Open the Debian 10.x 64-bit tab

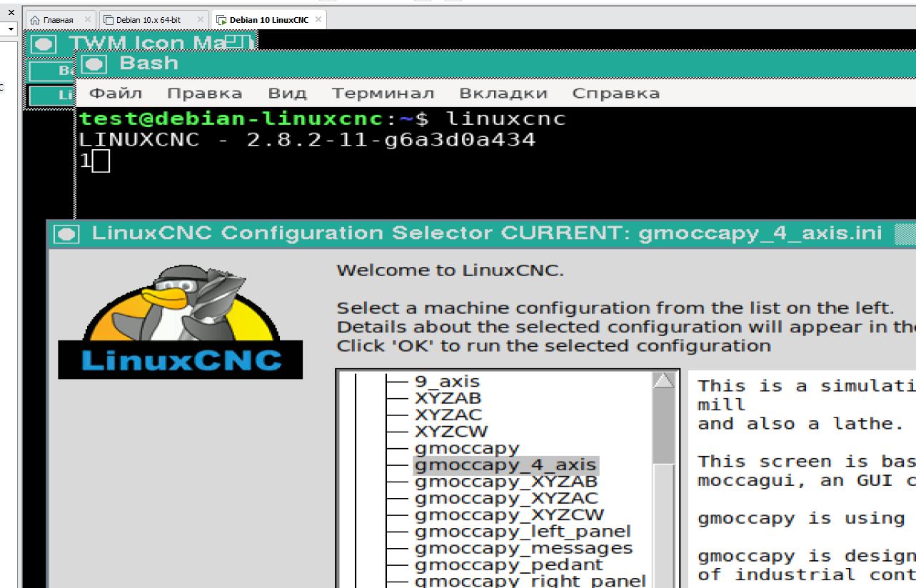pos(153,20)
